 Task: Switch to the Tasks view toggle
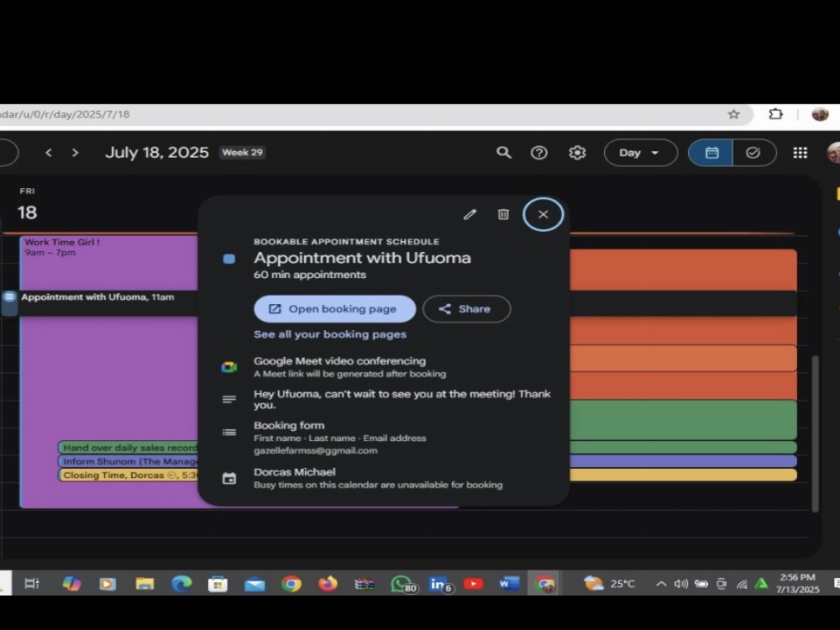coord(753,153)
